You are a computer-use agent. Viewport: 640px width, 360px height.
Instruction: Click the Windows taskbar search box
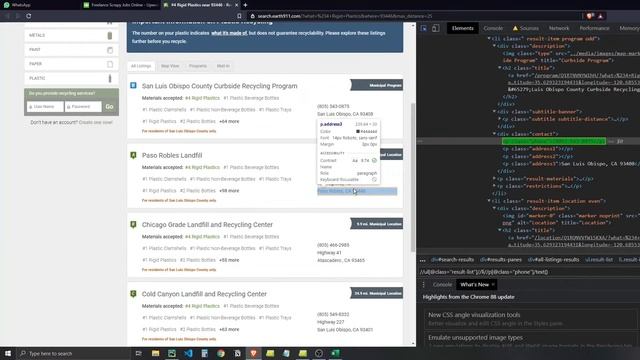[x=73, y=353]
